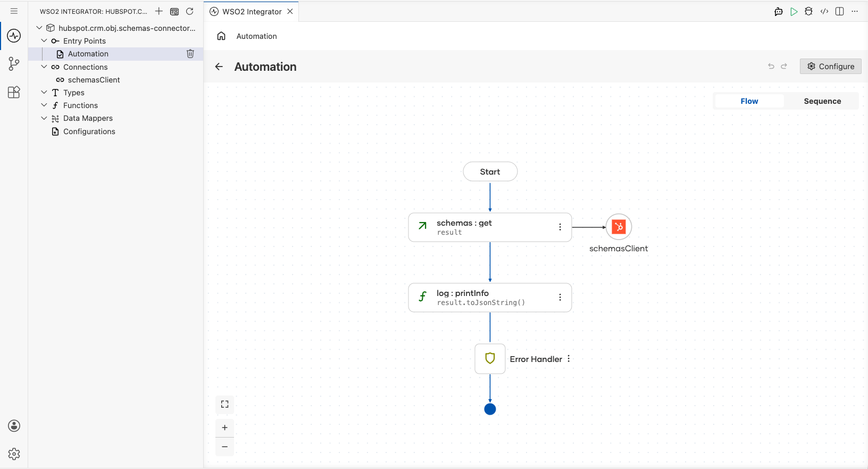
Task: Collapse the Types section
Action: 44,93
